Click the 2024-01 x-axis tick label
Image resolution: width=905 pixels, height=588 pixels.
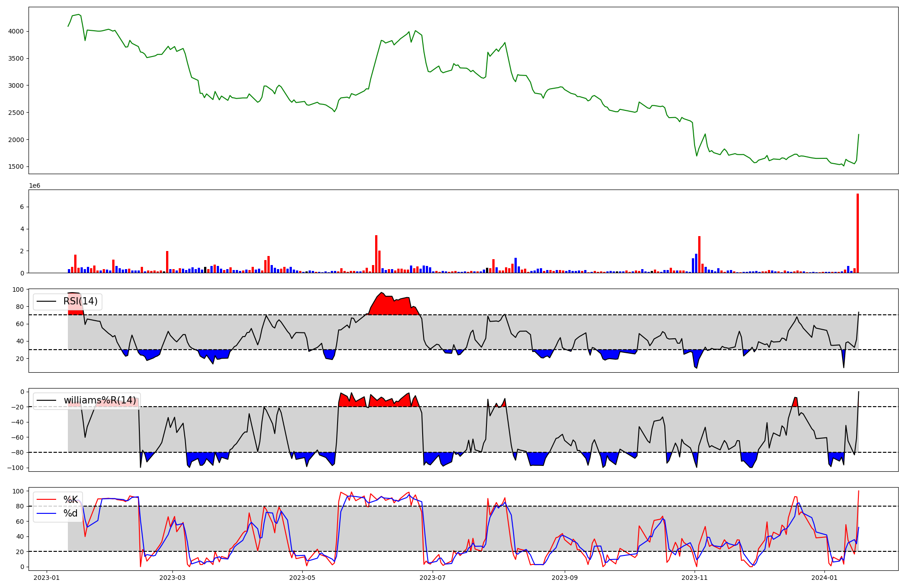point(825,578)
